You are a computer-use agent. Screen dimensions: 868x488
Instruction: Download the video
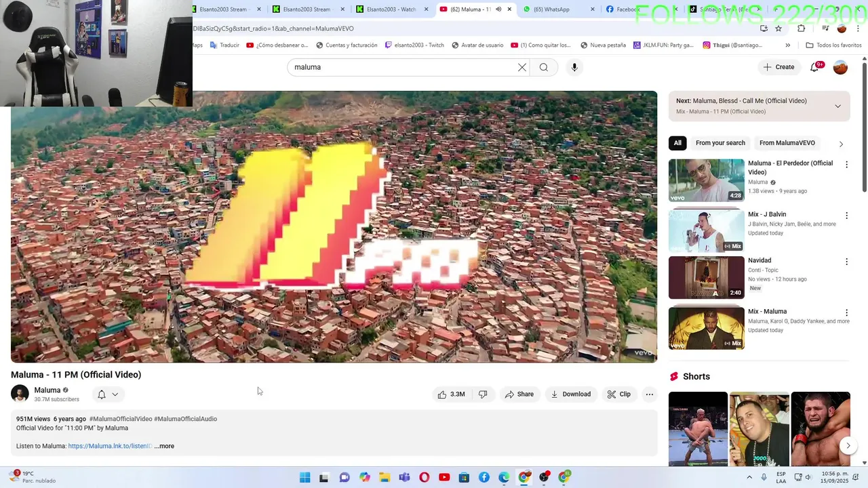pos(571,394)
